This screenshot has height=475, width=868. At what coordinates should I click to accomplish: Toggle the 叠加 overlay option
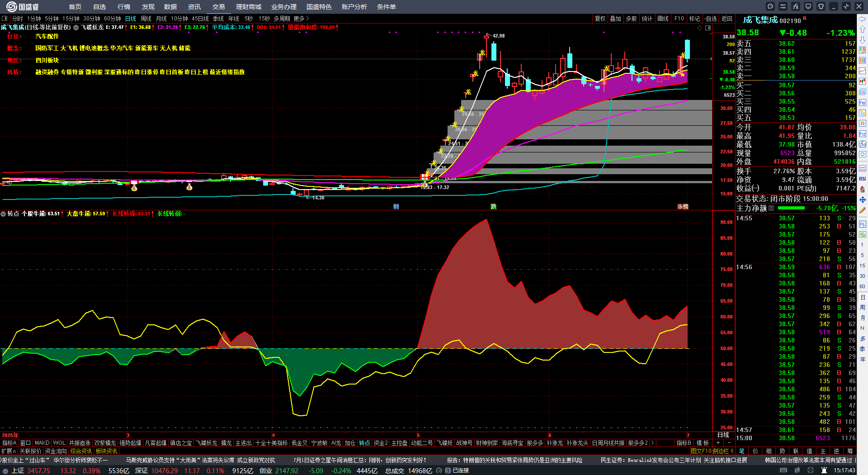(x=615, y=19)
